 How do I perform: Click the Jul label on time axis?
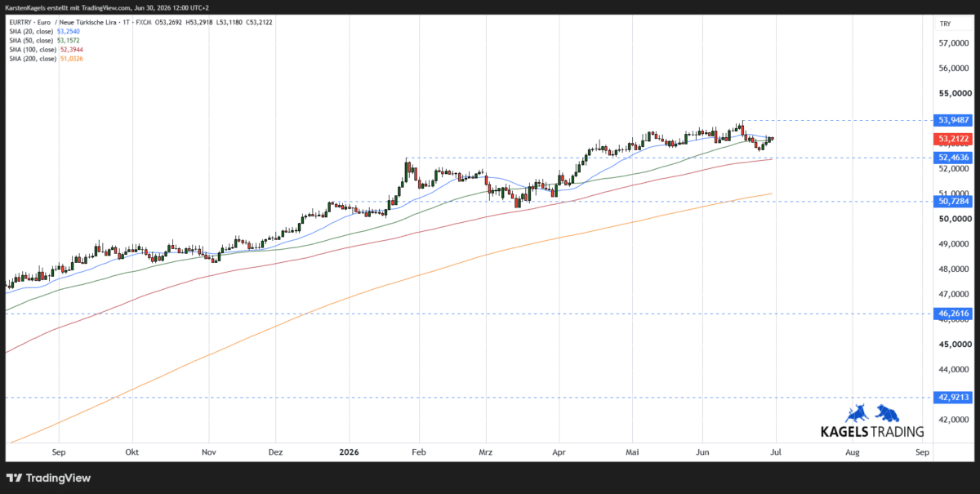(x=775, y=452)
